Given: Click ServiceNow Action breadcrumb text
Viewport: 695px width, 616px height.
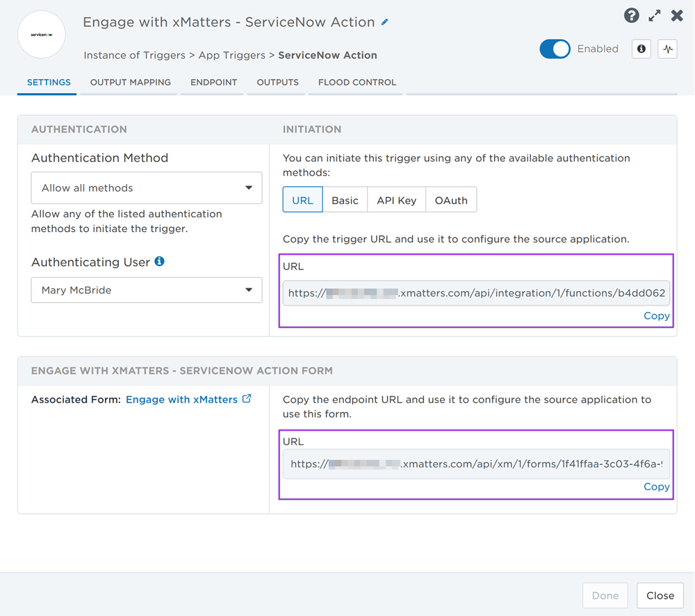Looking at the screenshot, I should (x=327, y=56).
